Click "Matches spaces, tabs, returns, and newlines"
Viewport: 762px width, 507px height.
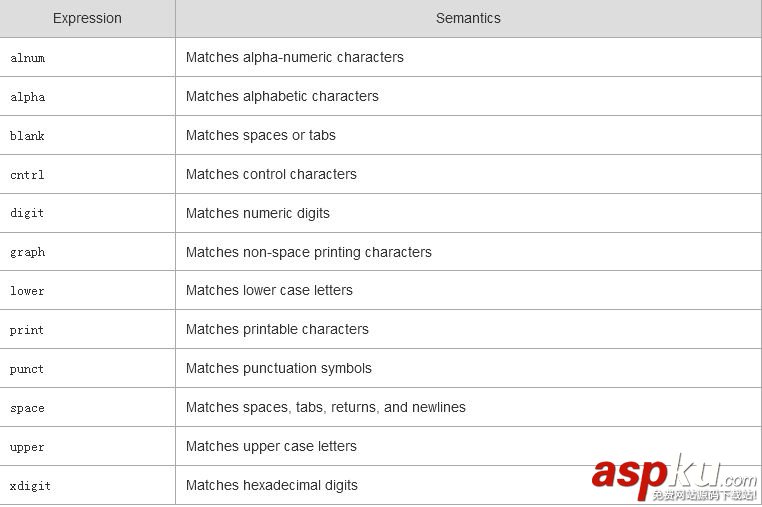click(x=326, y=407)
